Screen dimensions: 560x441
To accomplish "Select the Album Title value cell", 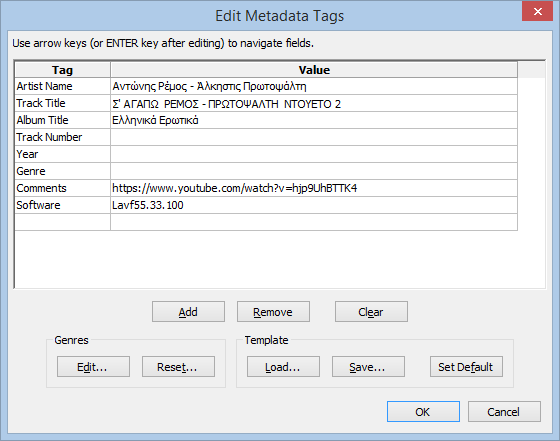I will tap(314, 120).
